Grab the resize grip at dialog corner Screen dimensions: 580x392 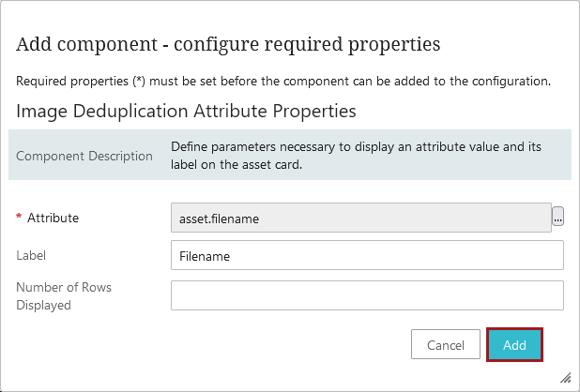click(x=566, y=377)
